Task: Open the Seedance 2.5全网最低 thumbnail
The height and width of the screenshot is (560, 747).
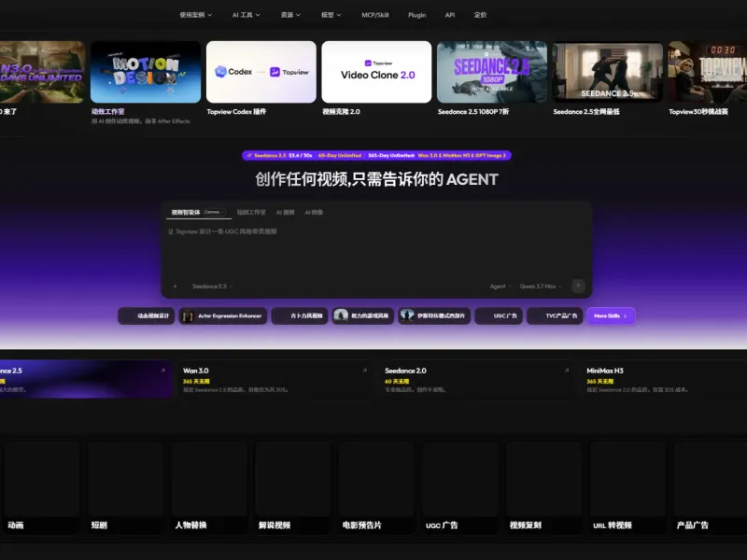Action: [x=608, y=72]
